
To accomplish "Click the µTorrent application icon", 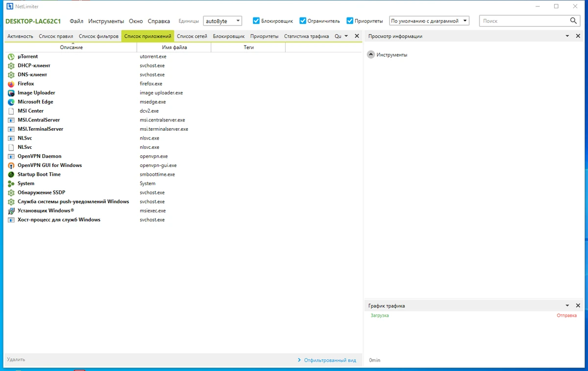I will coord(11,57).
